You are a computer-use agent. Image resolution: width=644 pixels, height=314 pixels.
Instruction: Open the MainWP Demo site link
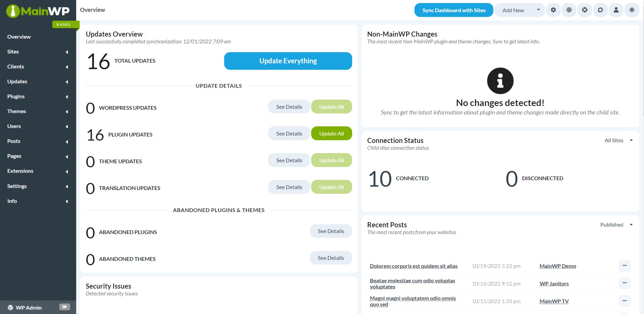coord(558,266)
